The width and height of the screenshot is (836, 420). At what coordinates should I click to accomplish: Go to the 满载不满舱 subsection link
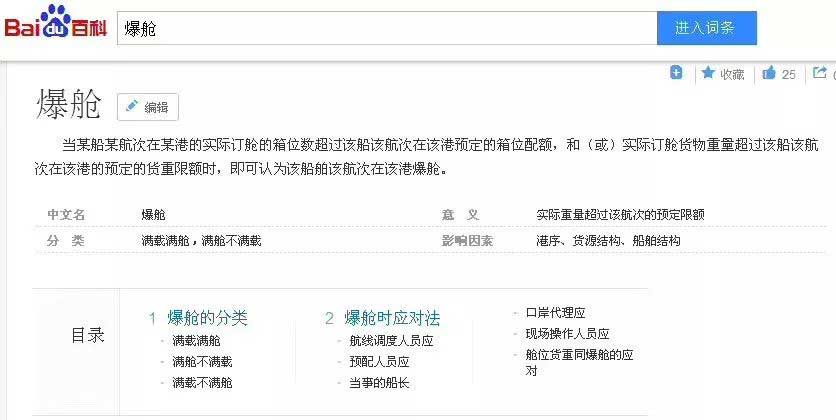pyautogui.click(x=202, y=383)
